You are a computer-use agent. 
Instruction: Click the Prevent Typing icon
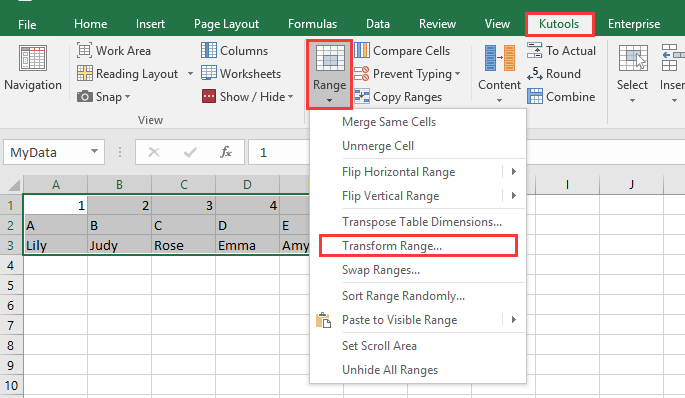[x=362, y=73]
